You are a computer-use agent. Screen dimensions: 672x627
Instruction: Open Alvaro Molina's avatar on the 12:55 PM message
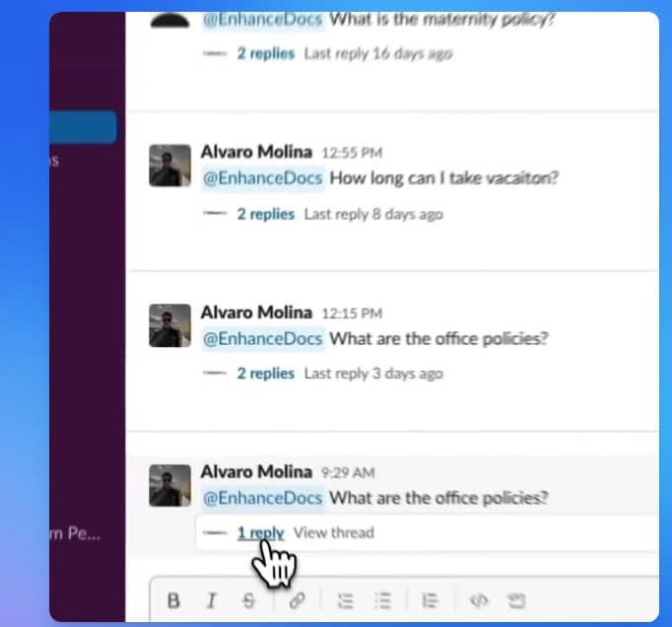(x=169, y=166)
